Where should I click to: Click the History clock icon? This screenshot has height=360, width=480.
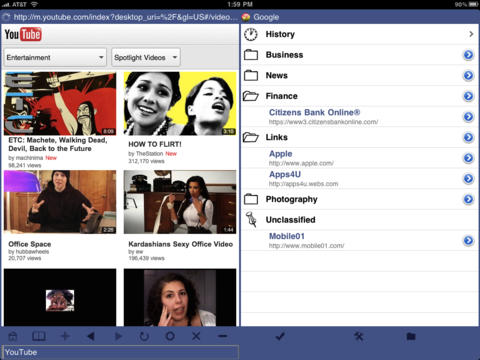251,34
